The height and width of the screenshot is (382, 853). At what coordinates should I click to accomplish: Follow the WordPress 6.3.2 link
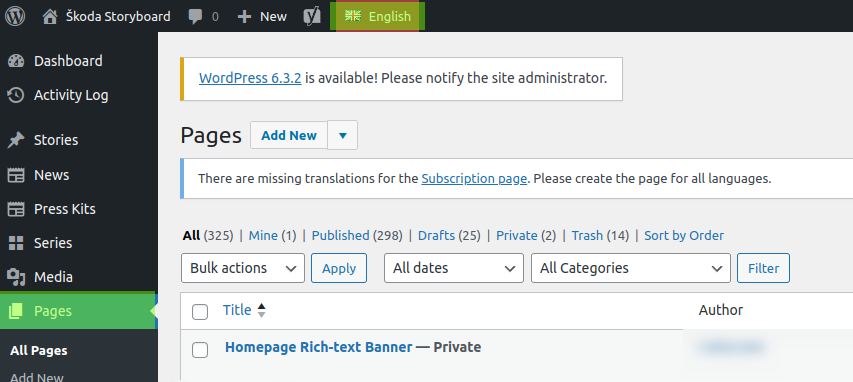pos(250,78)
